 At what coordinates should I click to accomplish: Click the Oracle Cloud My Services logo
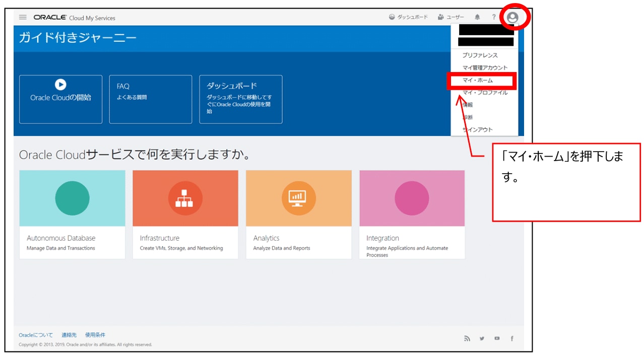coord(75,18)
